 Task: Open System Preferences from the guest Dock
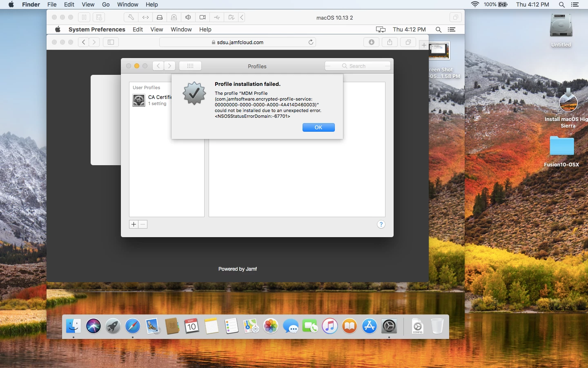[389, 326]
